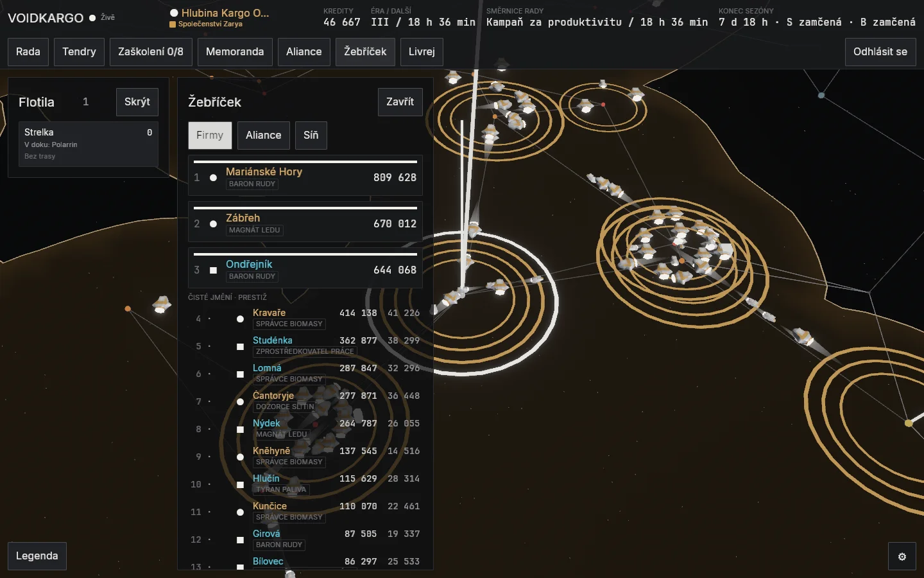
Task: Switch to the Firmy tab
Action: click(210, 136)
